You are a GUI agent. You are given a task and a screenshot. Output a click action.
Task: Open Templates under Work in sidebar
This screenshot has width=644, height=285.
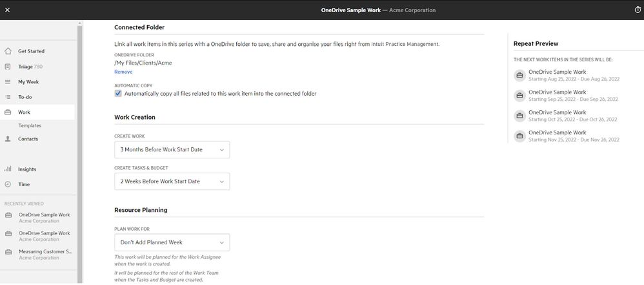[x=30, y=125]
